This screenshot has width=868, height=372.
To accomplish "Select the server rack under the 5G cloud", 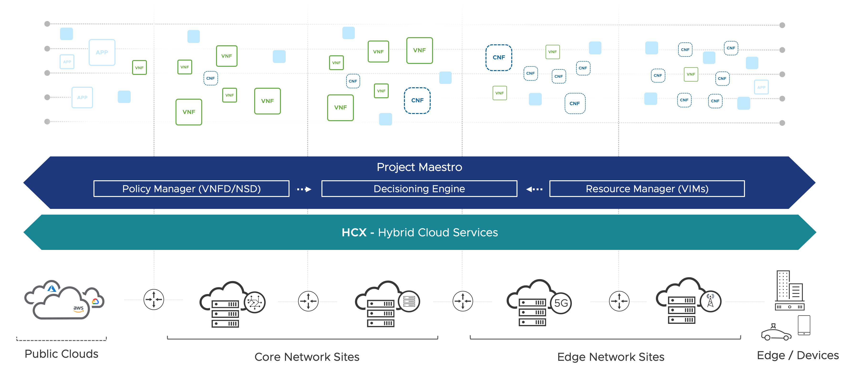I will tap(532, 312).
